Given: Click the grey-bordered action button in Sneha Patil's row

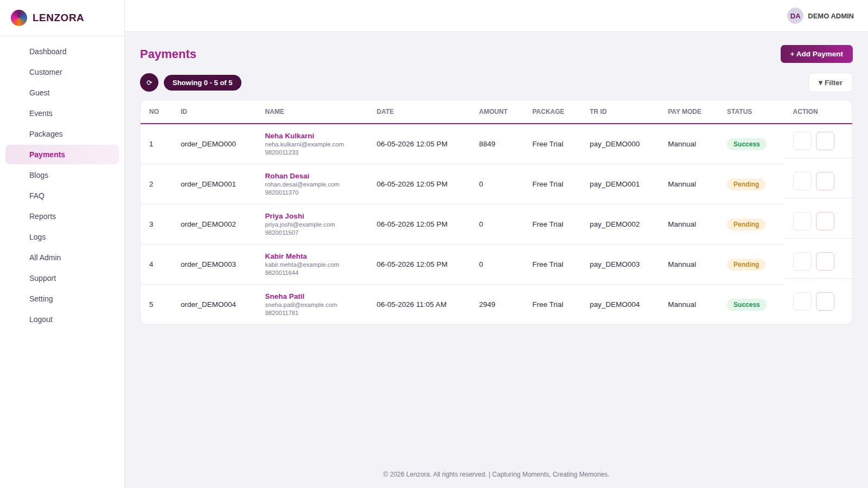Looking at the screenshot, I should click(x=802, y=301).
